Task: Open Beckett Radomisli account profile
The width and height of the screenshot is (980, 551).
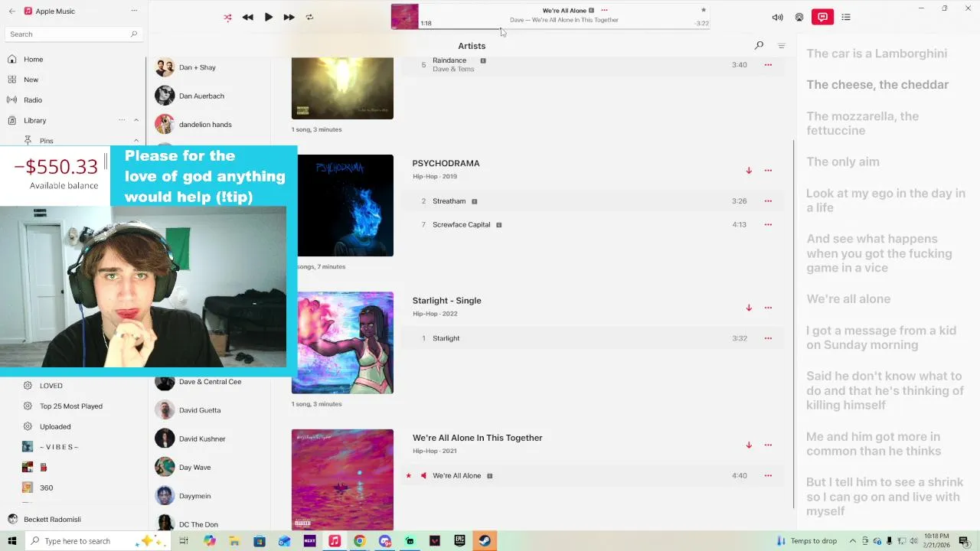Action: point(52,519)
